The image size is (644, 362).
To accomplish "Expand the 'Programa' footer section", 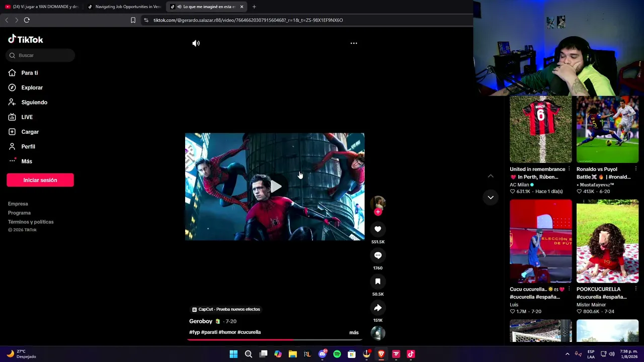I will click(19, 213).
